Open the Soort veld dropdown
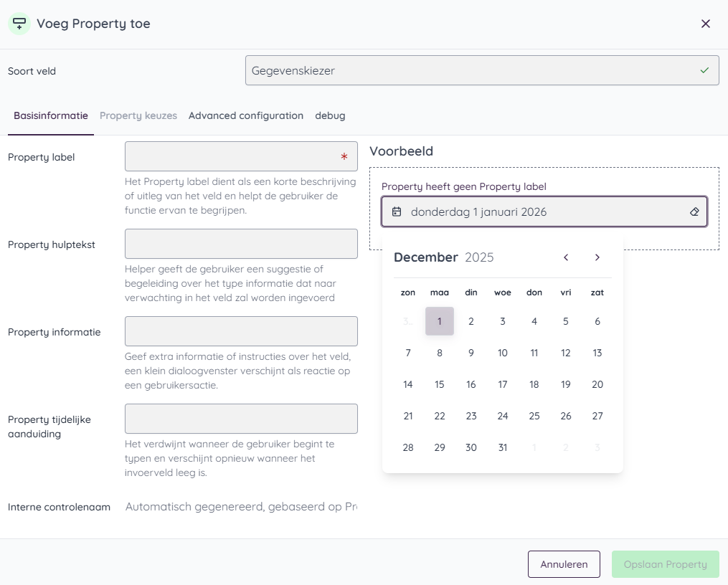This screenshot has height=585, width=728. (481, 71)
